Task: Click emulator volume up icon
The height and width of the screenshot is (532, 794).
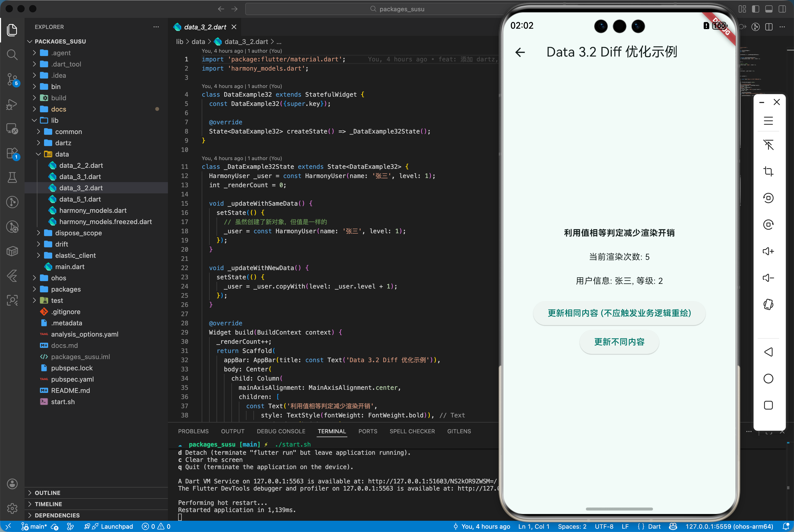Action: pos(768,251)
